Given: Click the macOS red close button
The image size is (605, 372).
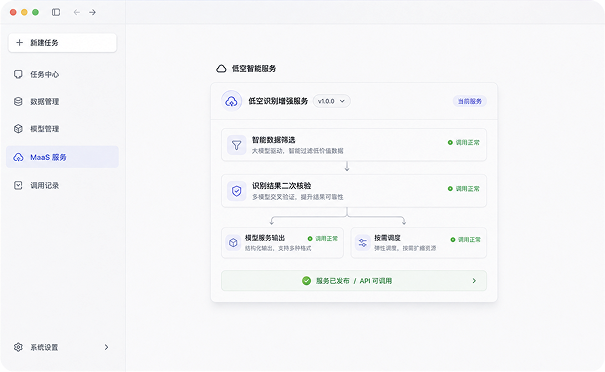Looking at the screenshot, I should 13,12.
